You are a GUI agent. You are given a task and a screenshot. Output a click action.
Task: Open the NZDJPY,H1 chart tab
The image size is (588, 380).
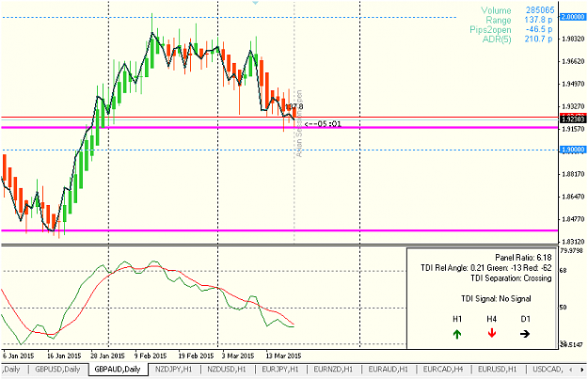(174, 370)
